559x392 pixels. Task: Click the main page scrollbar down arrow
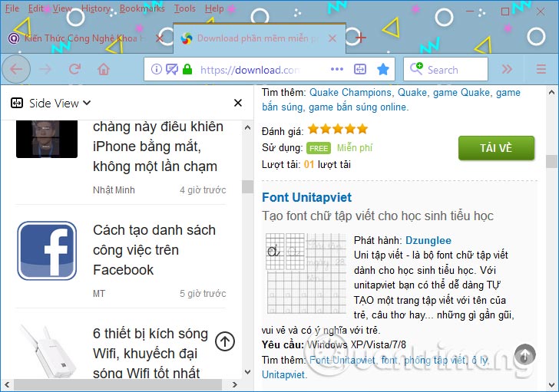(551, 384)
